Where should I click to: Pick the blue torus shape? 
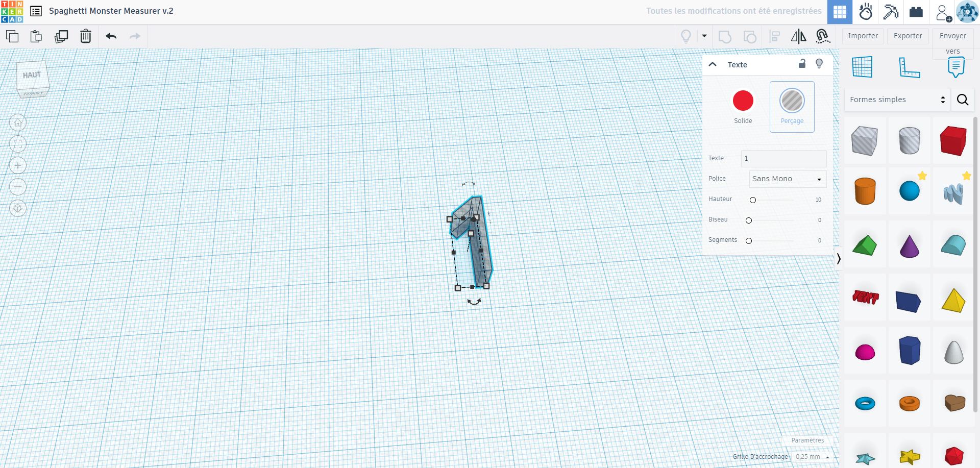(x=865, y=404)
